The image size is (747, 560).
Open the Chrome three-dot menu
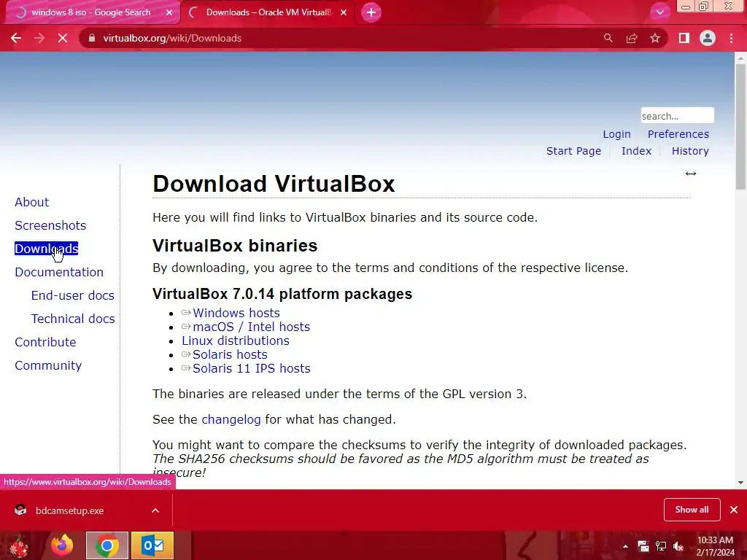coord(731,38)
